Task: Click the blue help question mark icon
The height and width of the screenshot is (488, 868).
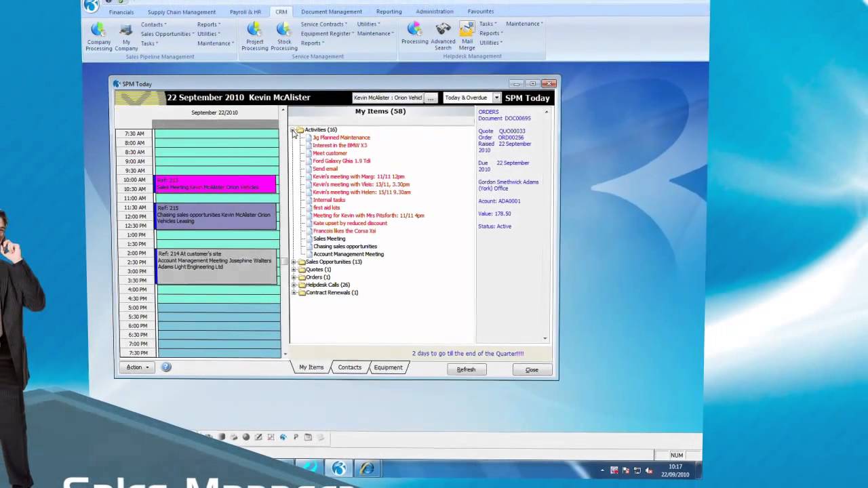Action: 166,367
